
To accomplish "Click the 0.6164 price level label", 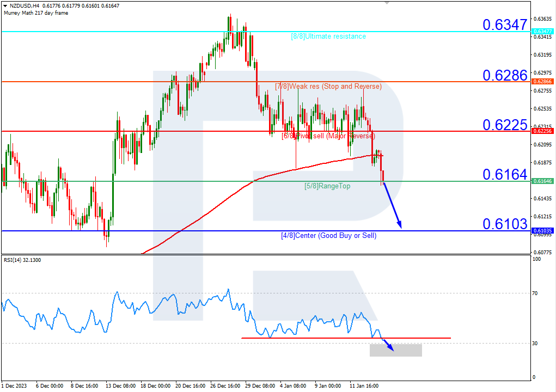I will click(504, 175).
